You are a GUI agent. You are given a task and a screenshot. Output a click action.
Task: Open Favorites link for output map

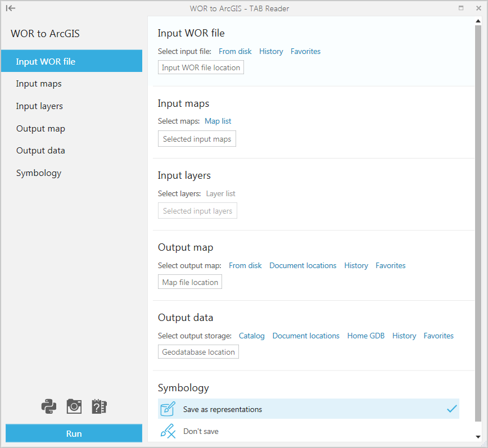(390, 265)
